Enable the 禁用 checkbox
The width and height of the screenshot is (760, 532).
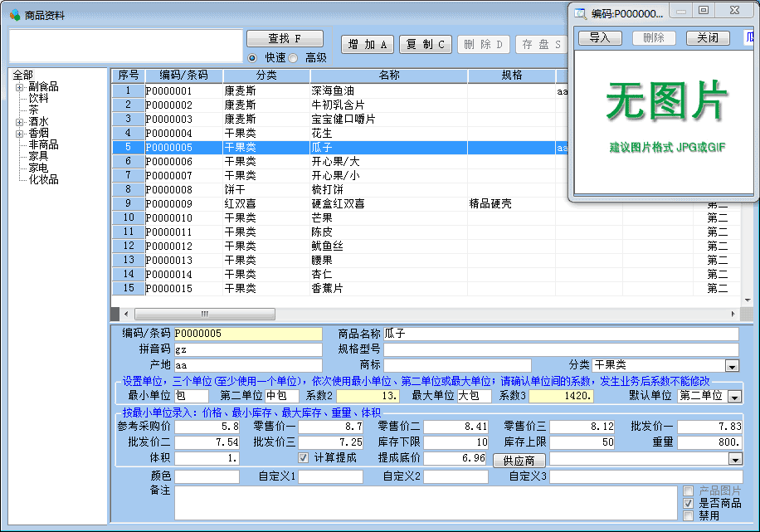tap(688, 515)
